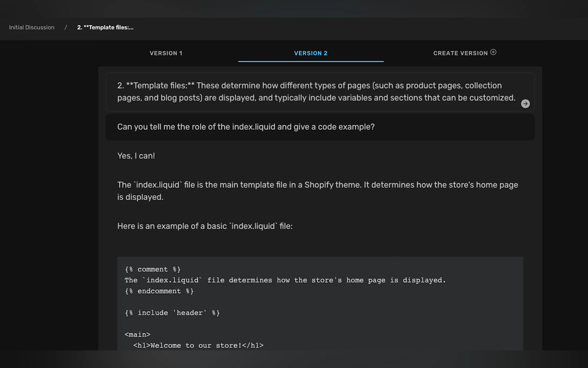The width and height of the screenshot is (588, 368).
Task: Click the Template files quoted message card
Action: tap(316, 92)
